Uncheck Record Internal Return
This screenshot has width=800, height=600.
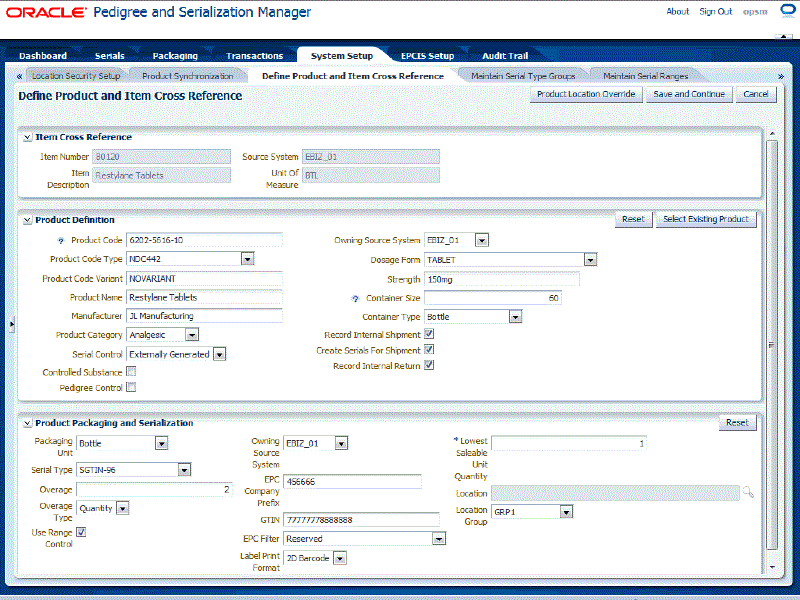429,365
